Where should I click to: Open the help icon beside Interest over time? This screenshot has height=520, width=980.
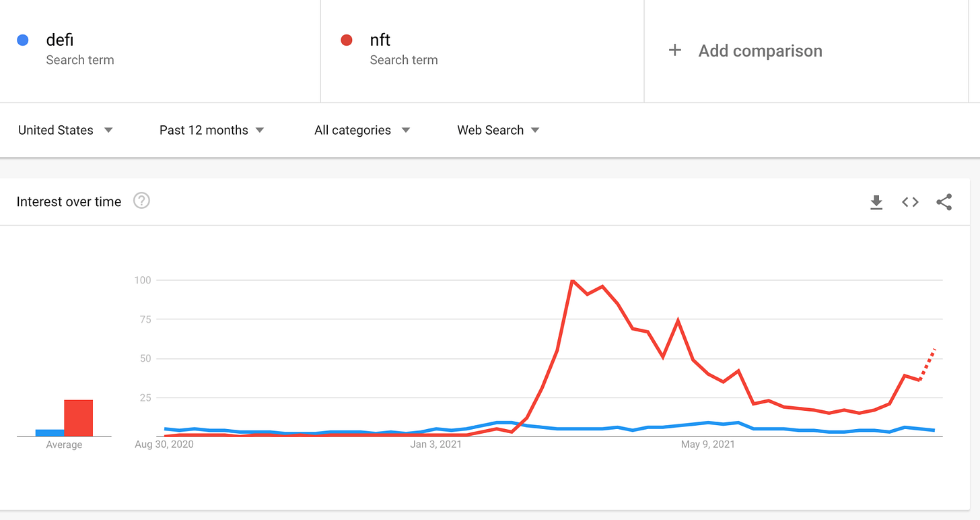(x=141, y=201)
